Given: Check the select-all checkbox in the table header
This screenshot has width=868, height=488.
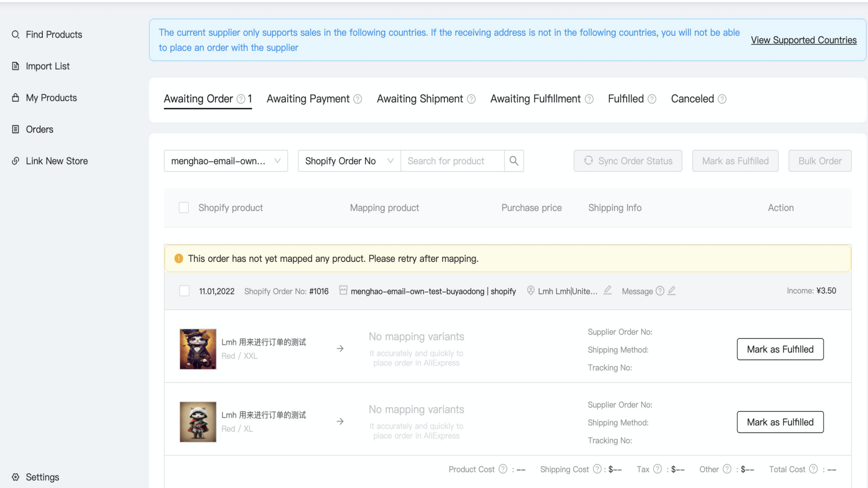Looking at the screenshot, I should click(184, 207).
